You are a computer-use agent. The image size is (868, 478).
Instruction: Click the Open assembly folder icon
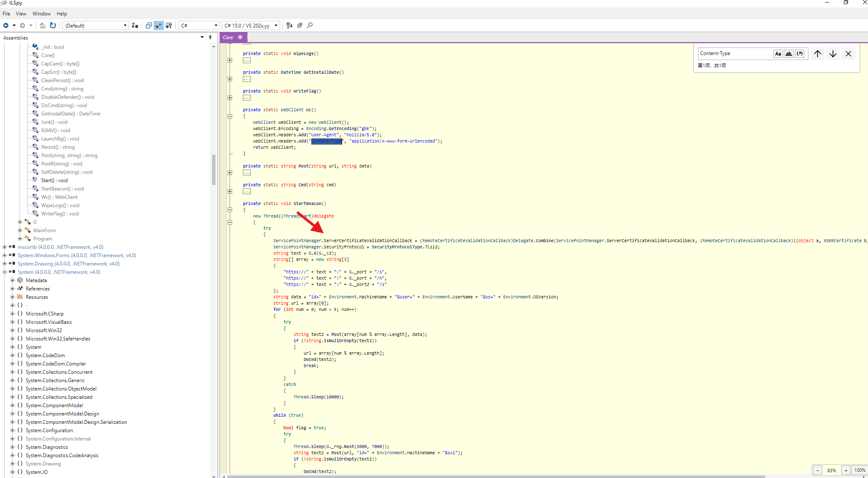[43, 25]
